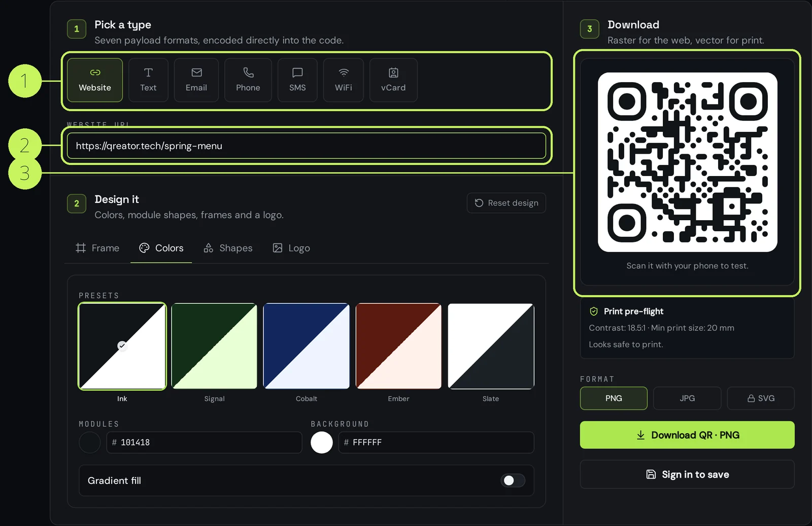Apply the Signal color preset
This screenshot has width=812, height=526.
[214, 346]
